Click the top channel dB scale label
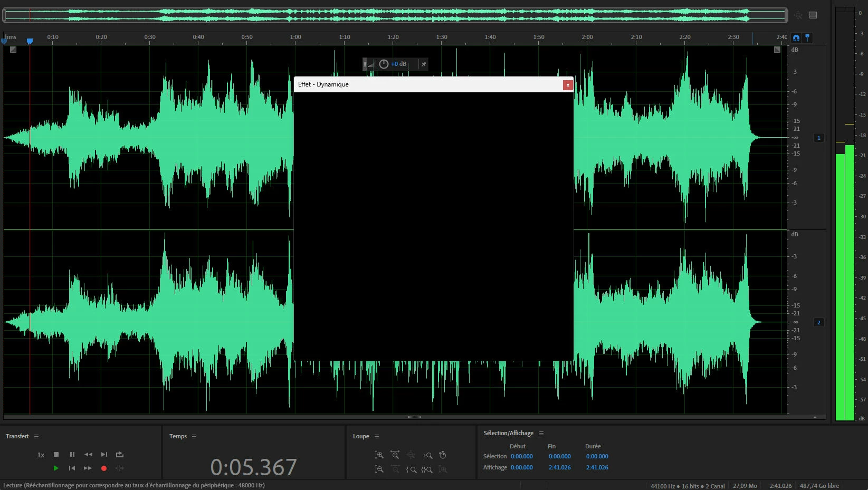The height and width of the screenshot is (490, 868). [x=795, y=50]
